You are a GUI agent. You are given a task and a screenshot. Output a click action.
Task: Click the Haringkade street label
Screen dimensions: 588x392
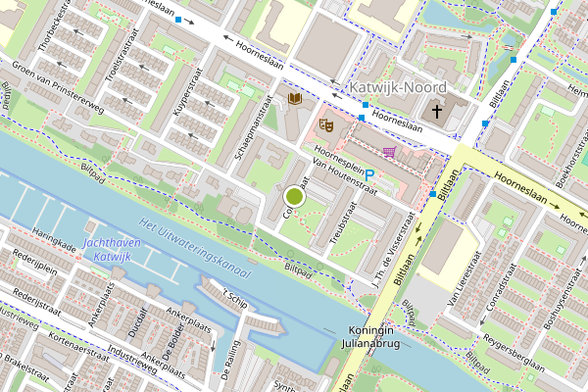[x=54, y=239]
